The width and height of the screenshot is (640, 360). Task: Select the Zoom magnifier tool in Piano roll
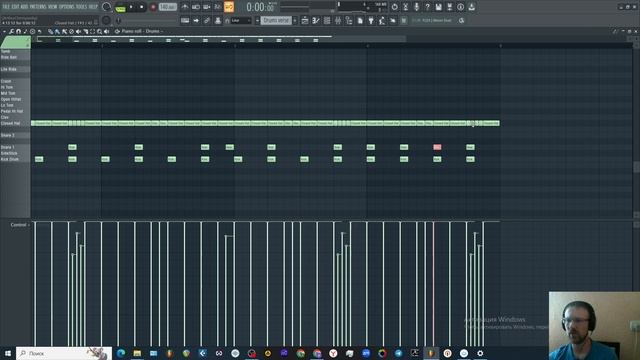100,31
